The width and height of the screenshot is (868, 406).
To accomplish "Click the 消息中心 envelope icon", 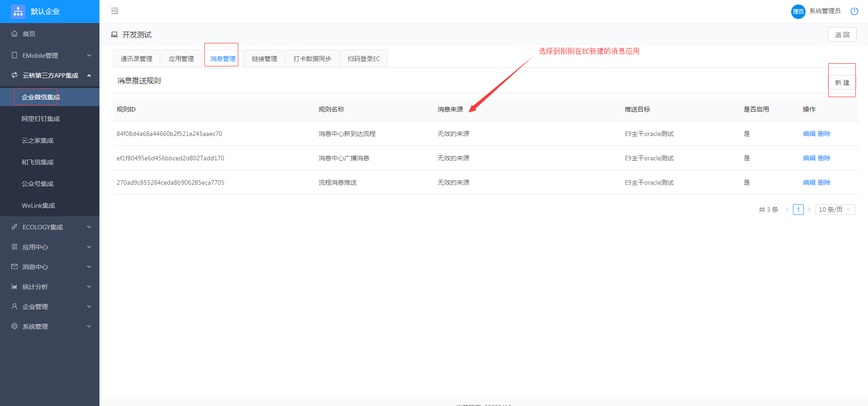I will pyautogui.click(x=14, y=267).
